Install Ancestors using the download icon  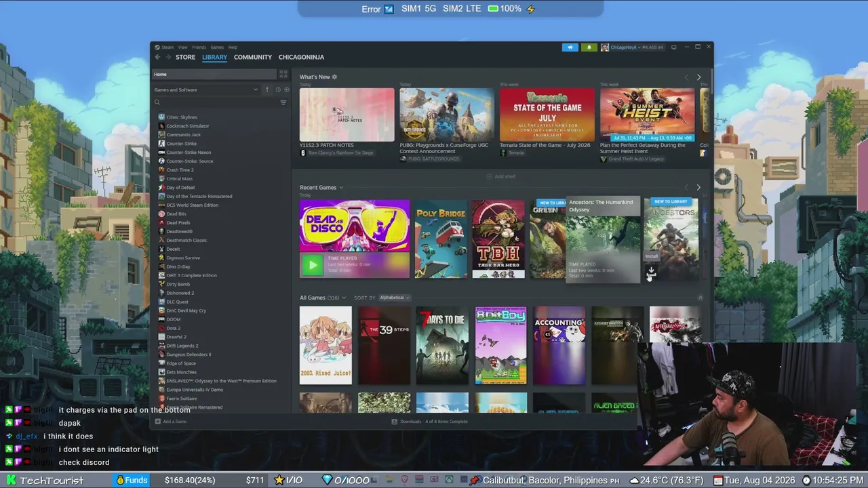tap(651, 272)
